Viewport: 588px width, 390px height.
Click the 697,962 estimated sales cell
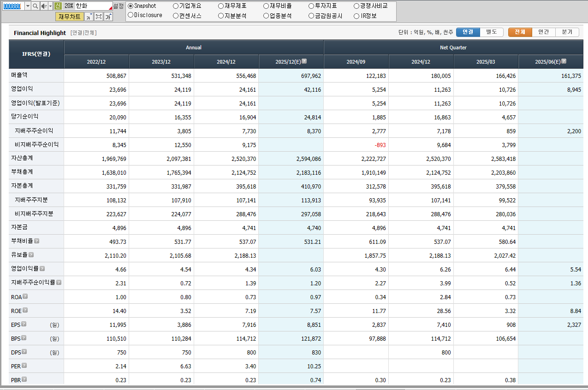[291, 76]
